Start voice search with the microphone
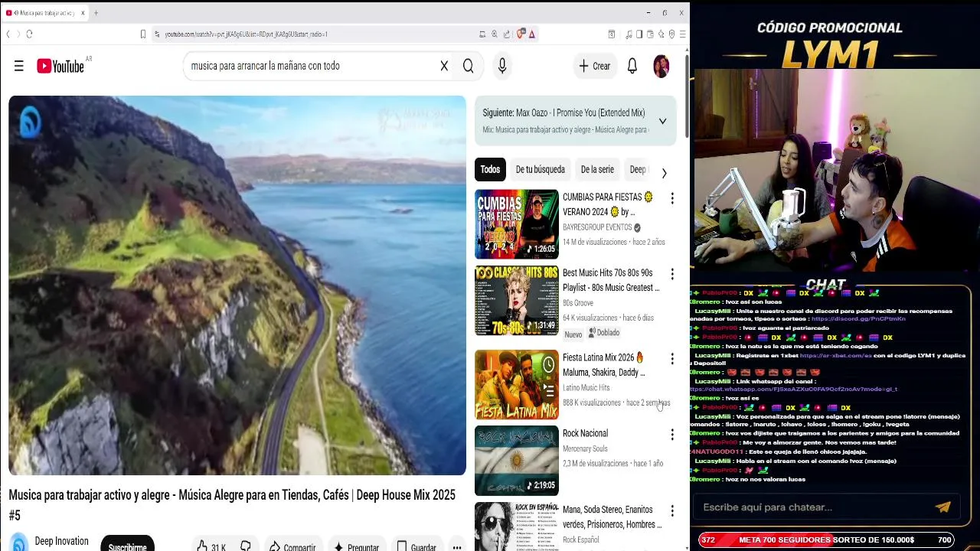This screenshot has height=551, width=980. [502, 66]
